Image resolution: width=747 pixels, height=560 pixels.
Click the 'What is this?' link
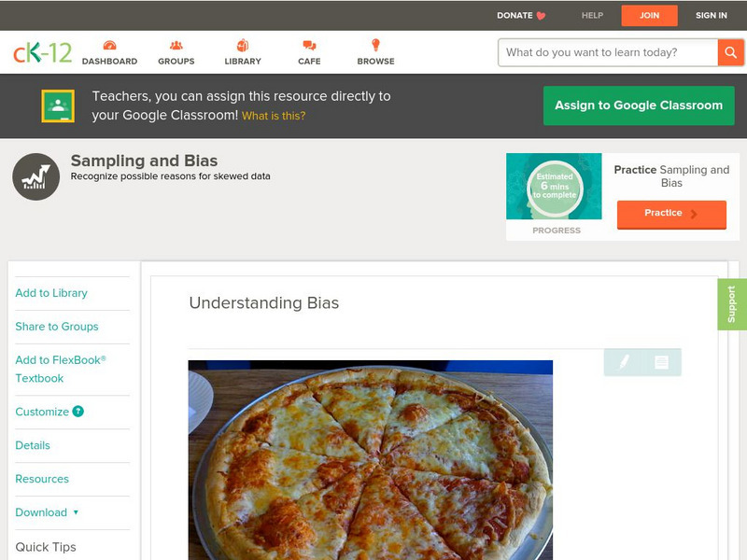tap(274, 116)
